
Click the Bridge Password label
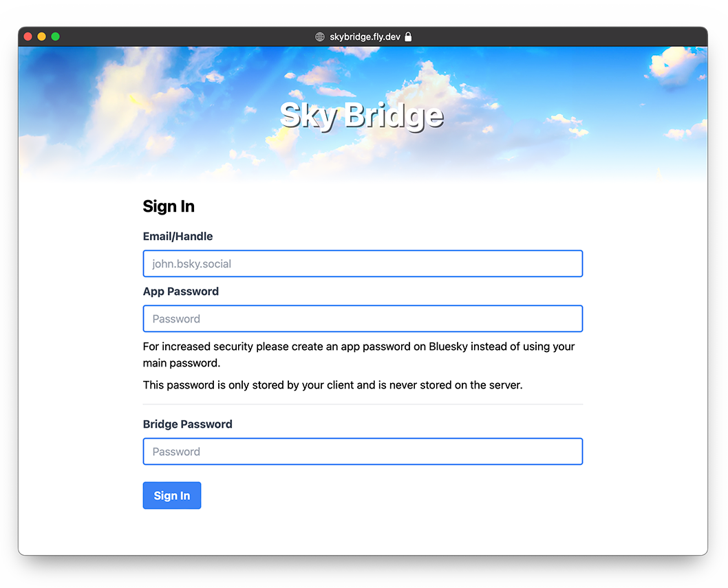[x=187, y=424]
